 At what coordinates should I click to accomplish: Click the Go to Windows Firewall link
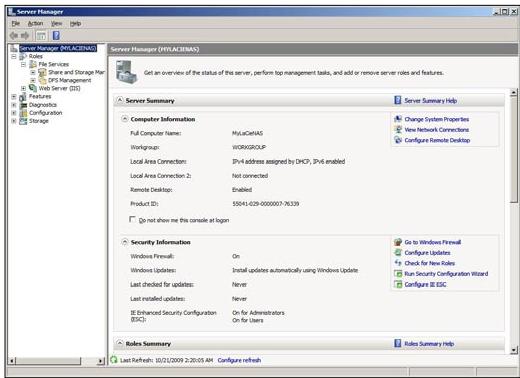pos(433,242)
